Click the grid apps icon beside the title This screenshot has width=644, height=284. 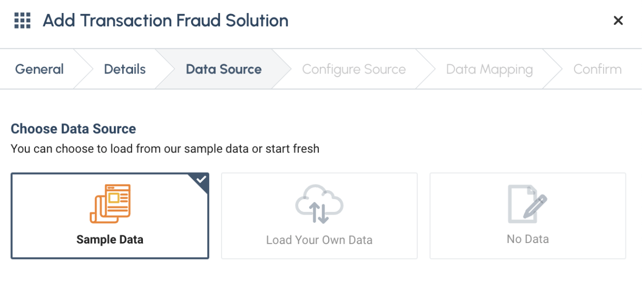22,21
